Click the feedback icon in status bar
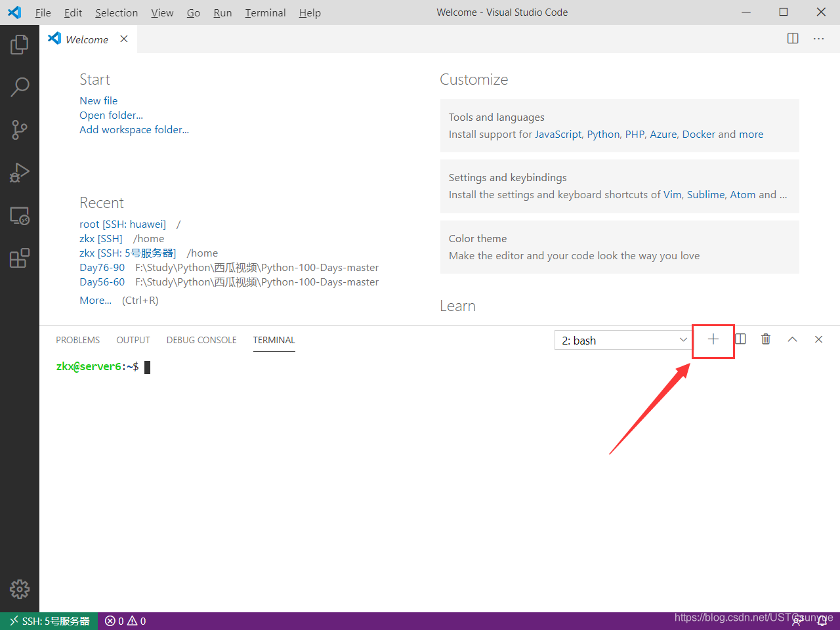This screenshot has width=840, height=630. pyautogui.click(x=797, y=621)
